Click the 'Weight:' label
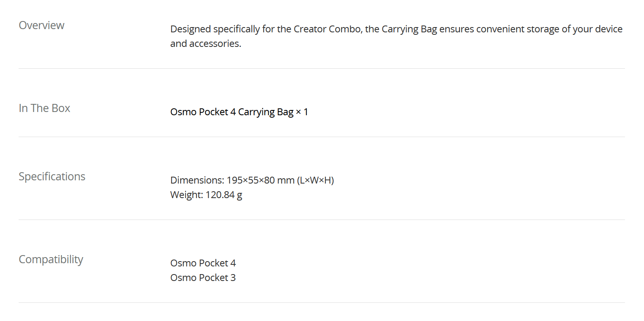This screenshot has height=321, width=644. coord(186,195)
